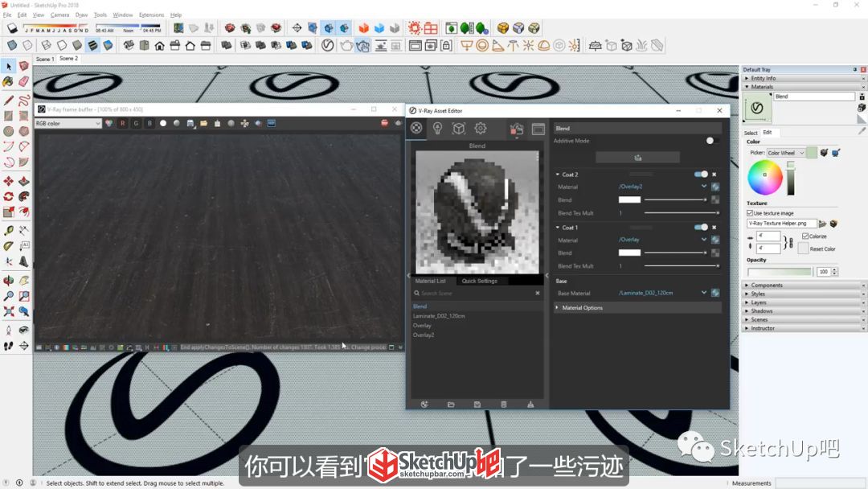Click the Zoom Extents tool
This screenshot has height=489, width=868.
click(8, 312)
